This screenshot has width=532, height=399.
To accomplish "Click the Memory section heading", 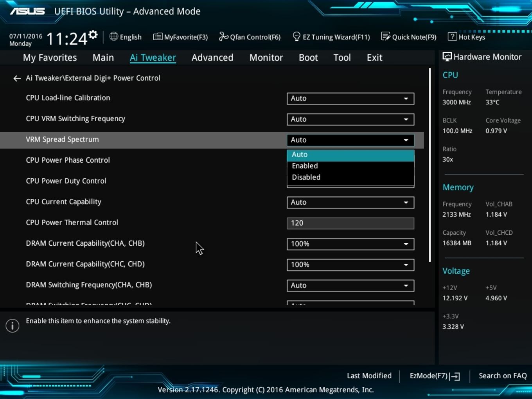I will pyautogui.click(x=458, y=187).
